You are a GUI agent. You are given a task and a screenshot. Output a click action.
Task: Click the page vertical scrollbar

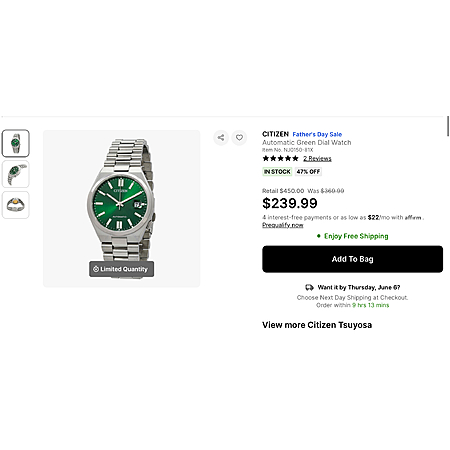(448, 126)
